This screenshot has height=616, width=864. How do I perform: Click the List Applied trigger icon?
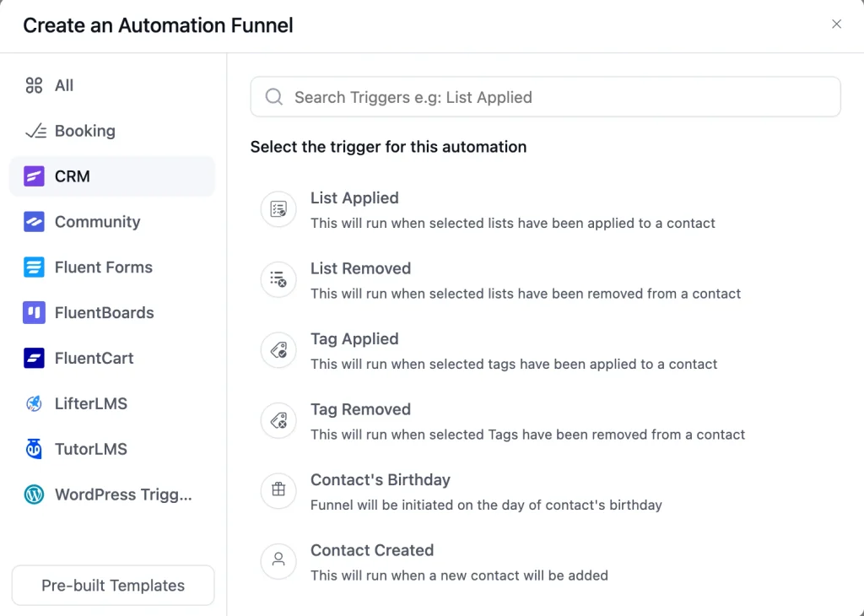pos(278,209)
